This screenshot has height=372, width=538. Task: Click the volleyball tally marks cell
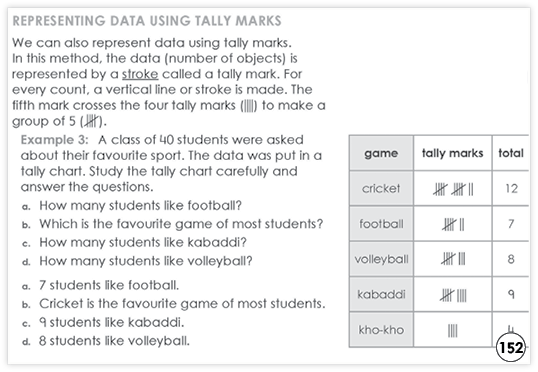click(453, 259)
